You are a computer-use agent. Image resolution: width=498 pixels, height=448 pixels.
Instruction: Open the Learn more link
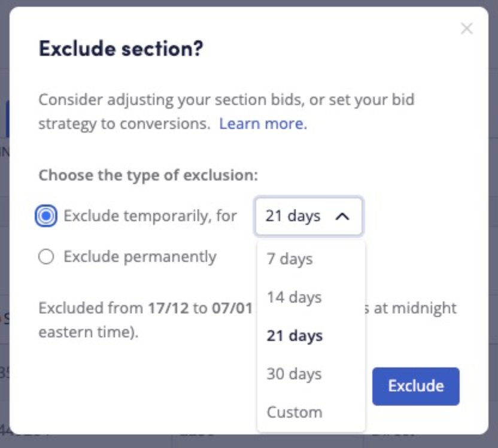coord(263,124)
